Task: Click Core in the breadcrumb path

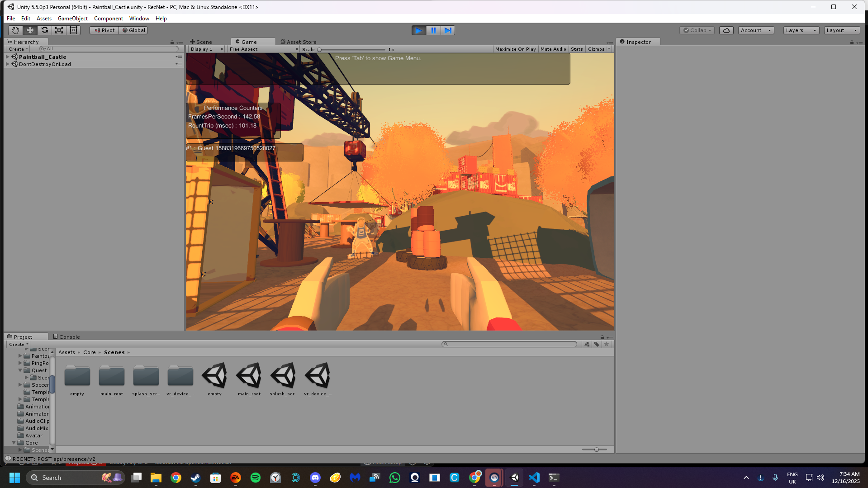Action: 90,352
